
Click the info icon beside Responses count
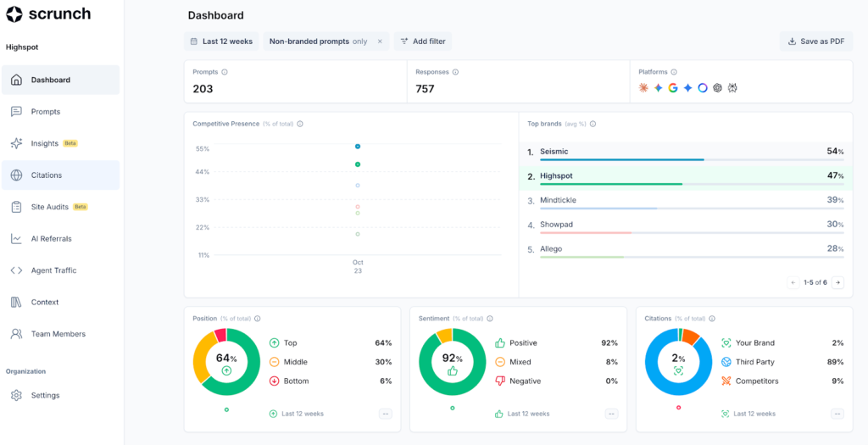pyautogui.click(x=455, y=72)
